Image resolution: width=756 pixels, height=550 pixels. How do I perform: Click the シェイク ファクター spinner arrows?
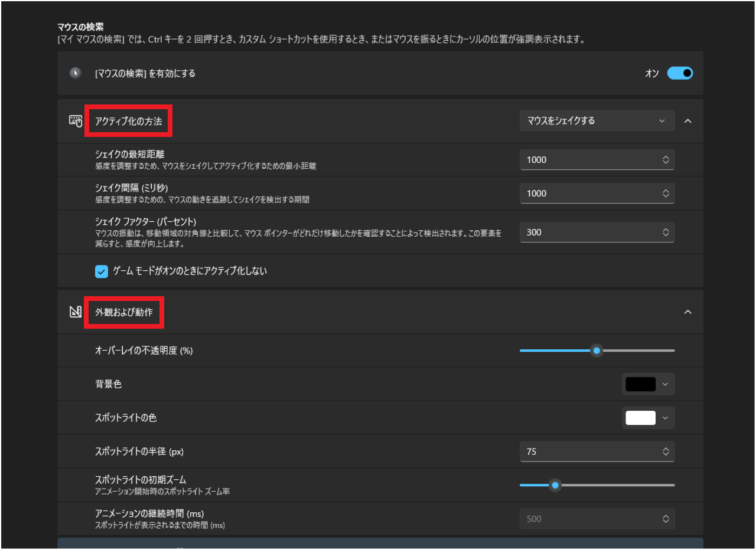[x=666, y=233]
